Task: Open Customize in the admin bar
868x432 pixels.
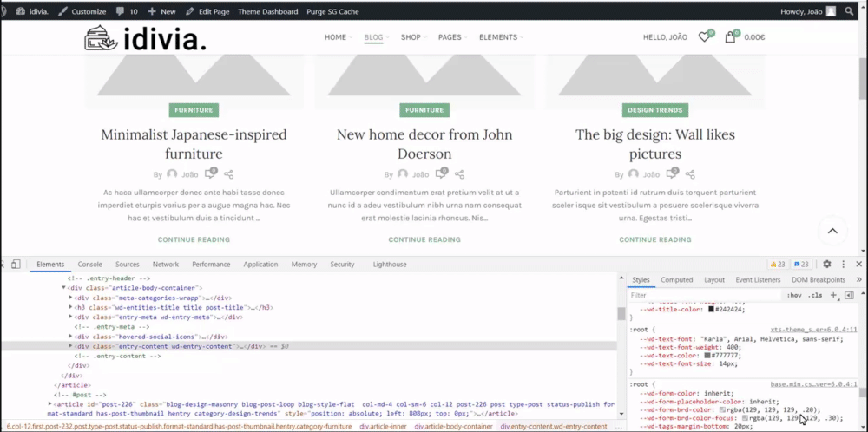Action: [x=82, y=11]
